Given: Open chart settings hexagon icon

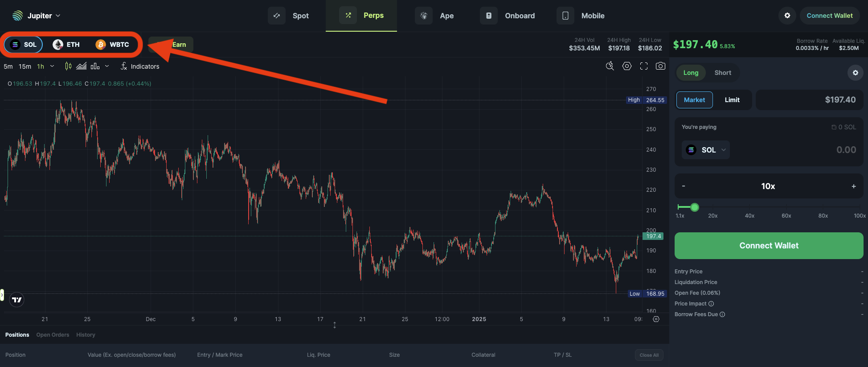Looking at the screenshot, I should [627, 66].
